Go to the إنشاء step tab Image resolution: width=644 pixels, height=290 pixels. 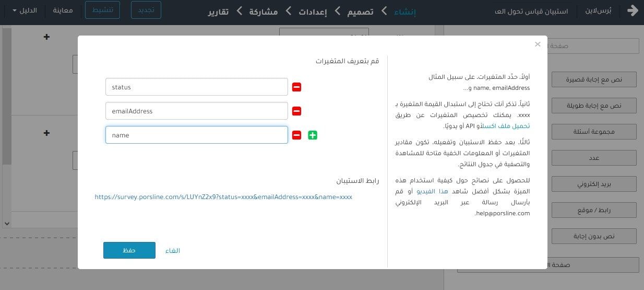[x=405, y=11]
